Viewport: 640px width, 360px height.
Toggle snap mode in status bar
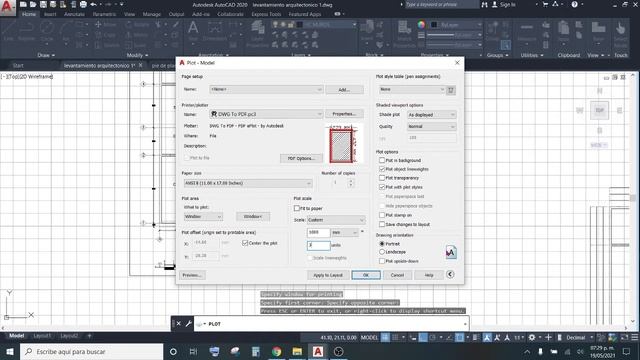(395, 338)
